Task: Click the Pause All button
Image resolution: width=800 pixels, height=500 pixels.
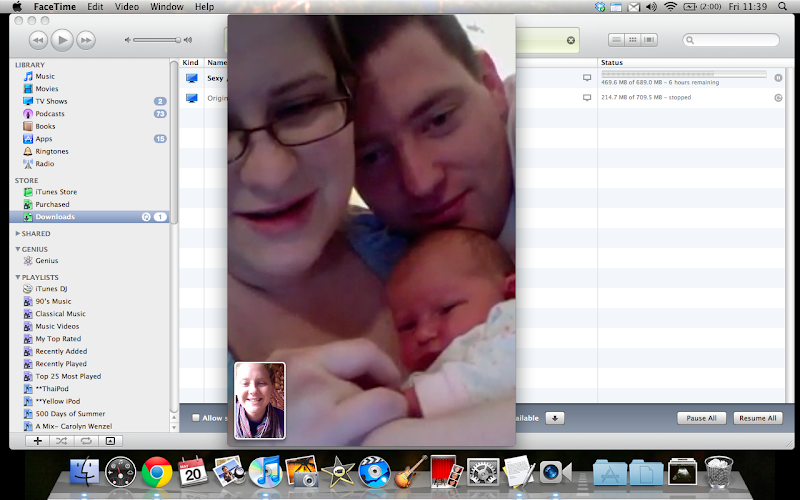Action: [701, 418]
